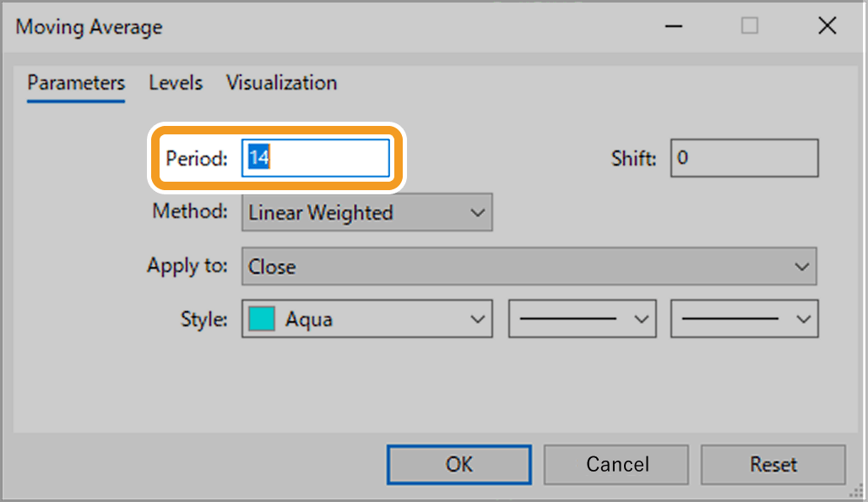This screenshot has width=868, height=502.
Task: Click the Apply to dropdown arrow
Action: (x=801, y=267)
